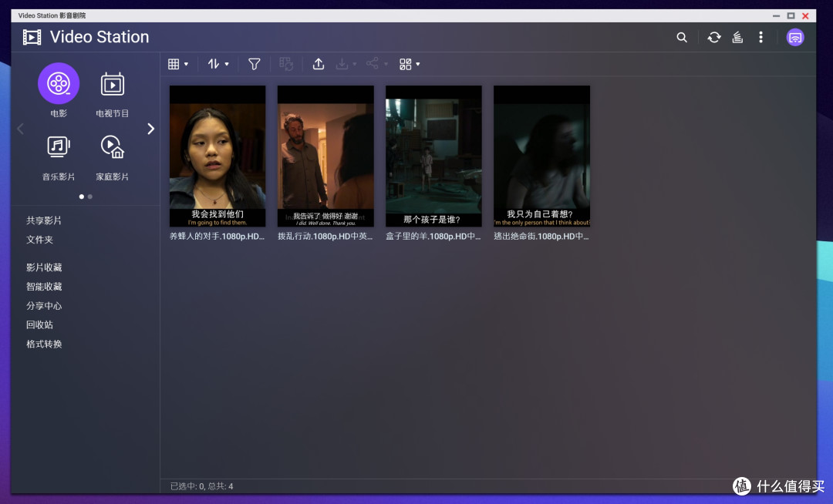This screenshot has height=504, width=833.
Task: Open the background tasks stack icon
Action: pyautogui.click(x=737, y=37)
